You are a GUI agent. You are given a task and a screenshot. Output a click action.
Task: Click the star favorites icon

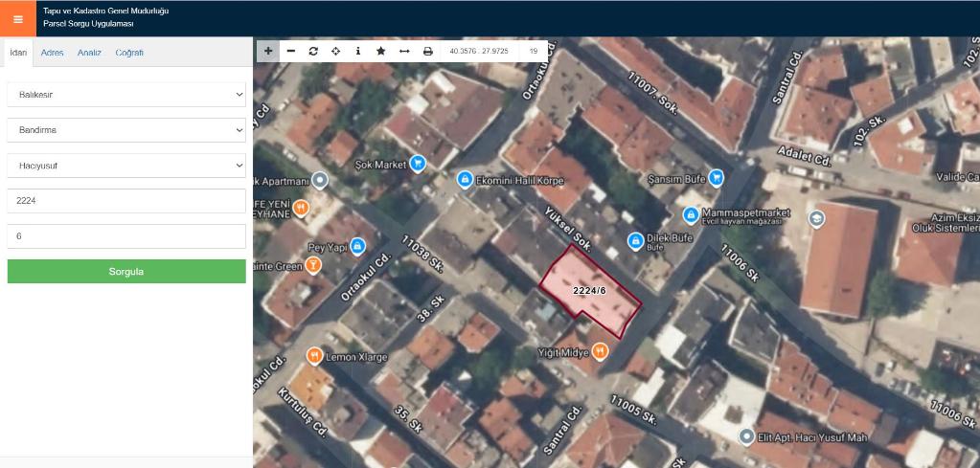click(x=380, y=51)
